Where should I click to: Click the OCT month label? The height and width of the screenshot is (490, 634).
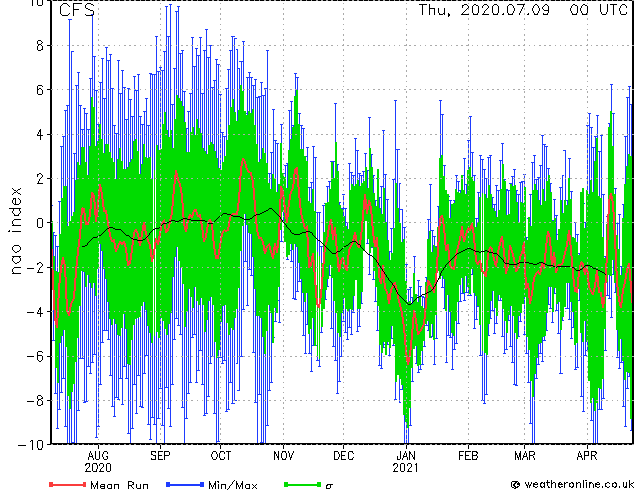tap(221, 456)
